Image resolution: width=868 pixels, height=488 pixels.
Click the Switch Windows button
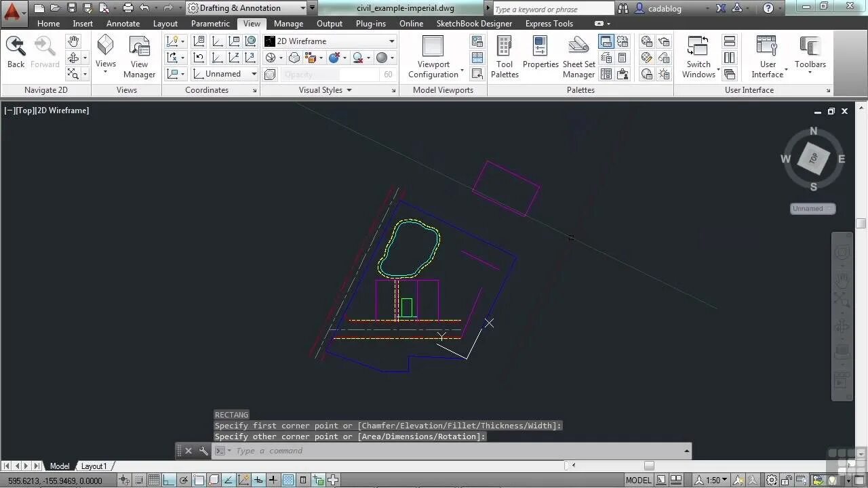pyautogui.click(x=698, y=56)
